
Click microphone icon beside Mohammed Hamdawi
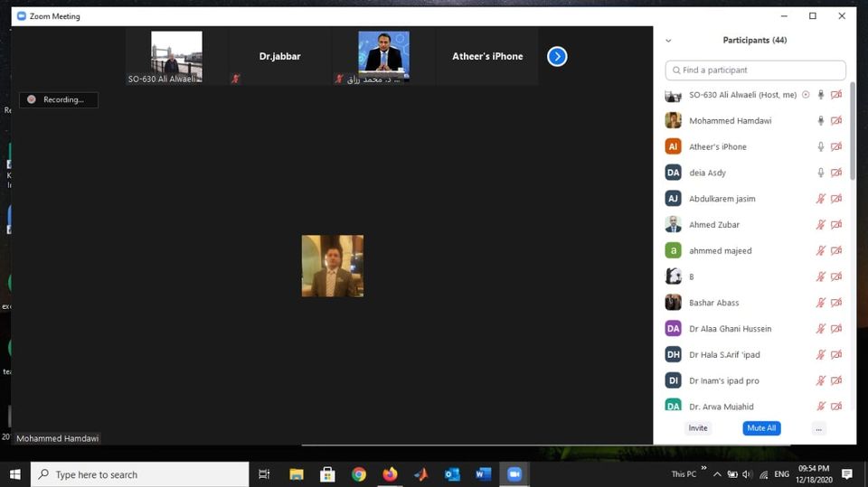tap(821, 121)
